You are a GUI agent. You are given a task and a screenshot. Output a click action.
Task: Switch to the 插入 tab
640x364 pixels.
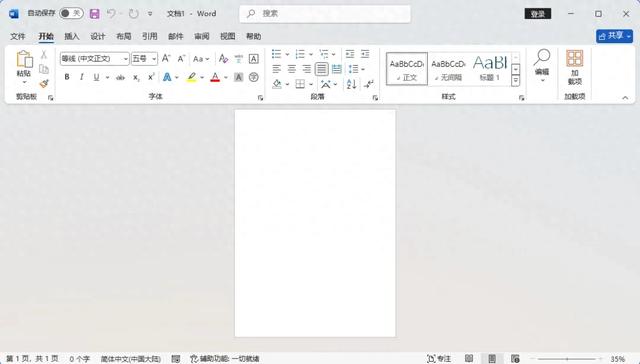pos(72,36)
